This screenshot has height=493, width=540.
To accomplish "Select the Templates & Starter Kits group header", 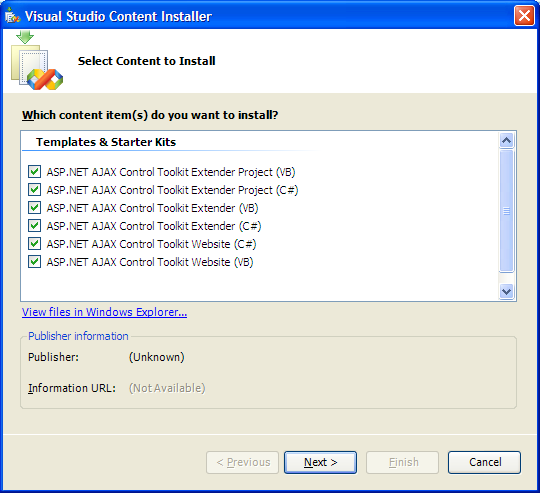I will point(106,142).
